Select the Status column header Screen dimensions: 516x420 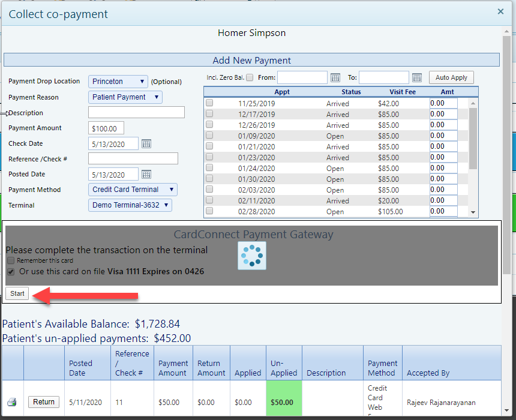pyautogui.click(x=351, y=91)
